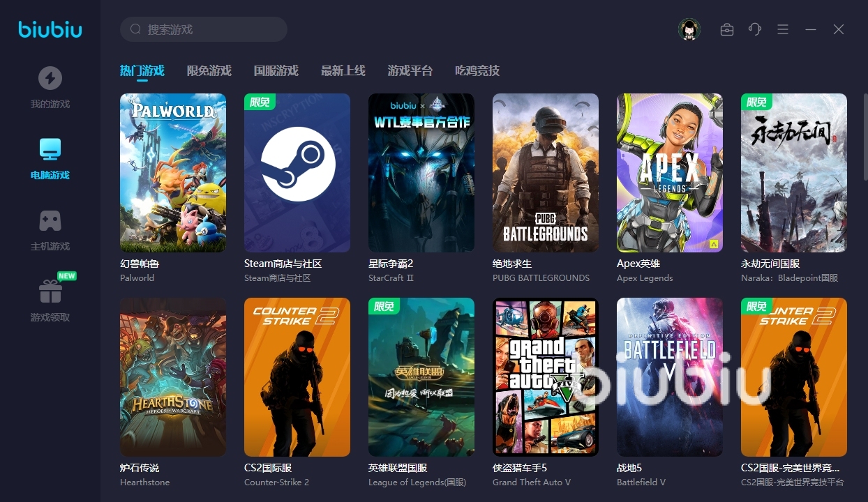This screenshot has width=868, height=502.
Task: Click the 炉石传说 title text
Action: click(x=140, y=468)
